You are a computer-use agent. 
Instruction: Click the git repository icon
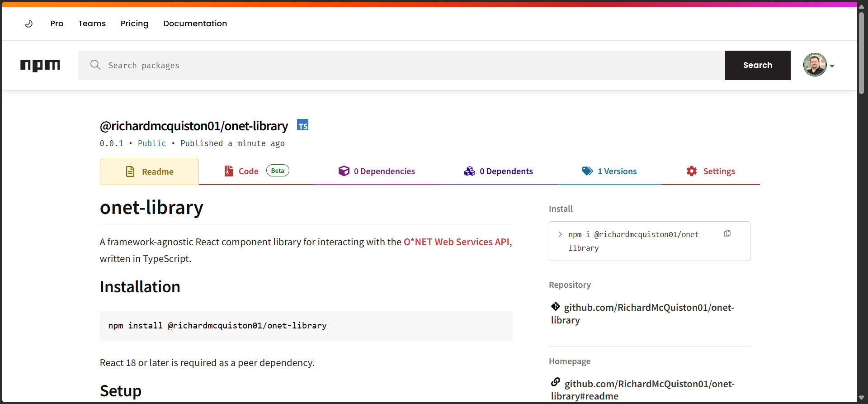tap(556, 306)
